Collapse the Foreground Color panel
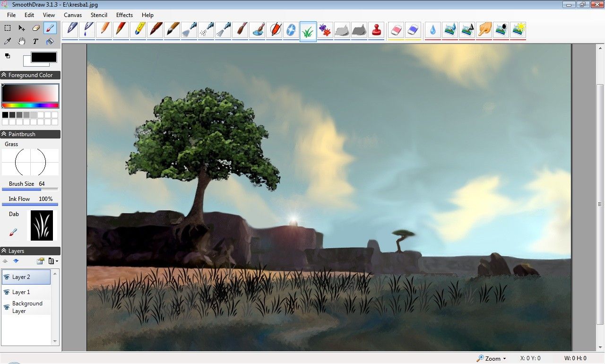 4,75
